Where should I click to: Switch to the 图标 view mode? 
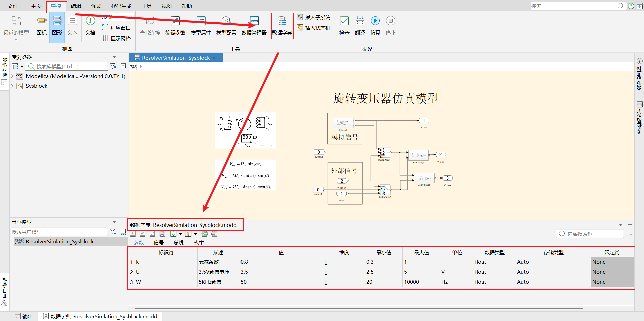42,25
